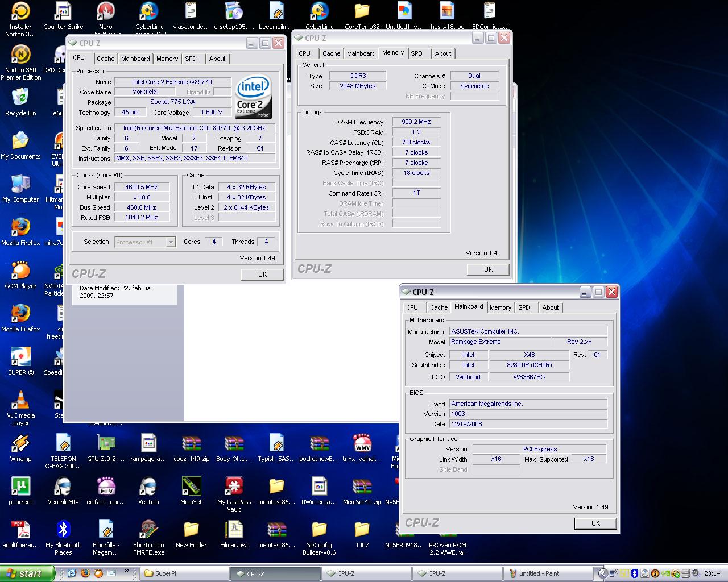
Task: Switch to untitled - Paint taskbar button
Action: point(548,573)
